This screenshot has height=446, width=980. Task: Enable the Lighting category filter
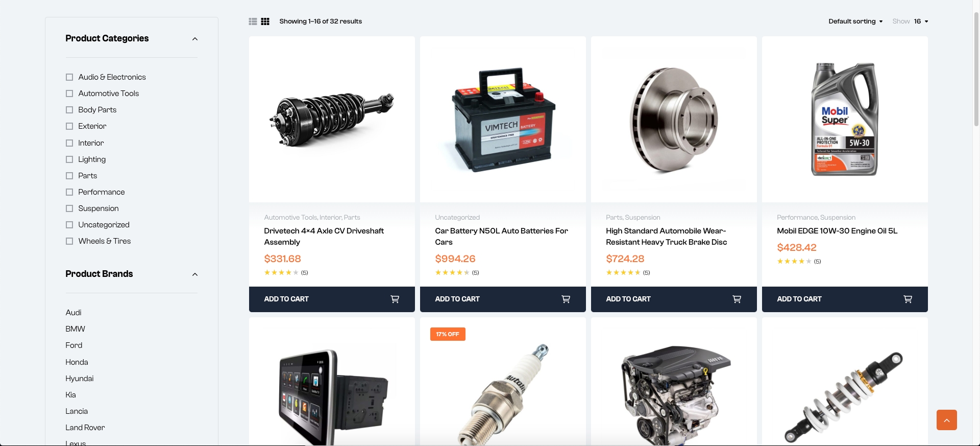[x=69, y=159]
